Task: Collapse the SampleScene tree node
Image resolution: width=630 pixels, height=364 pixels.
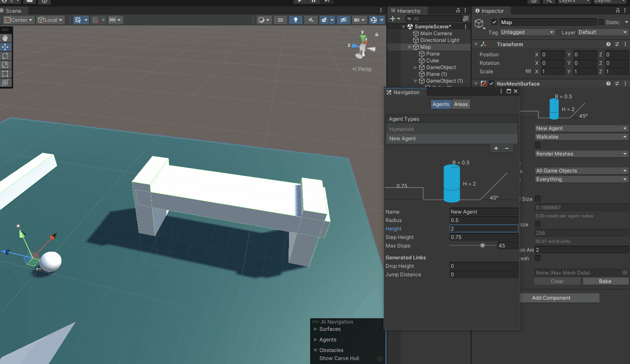Action: coord(403,27)
